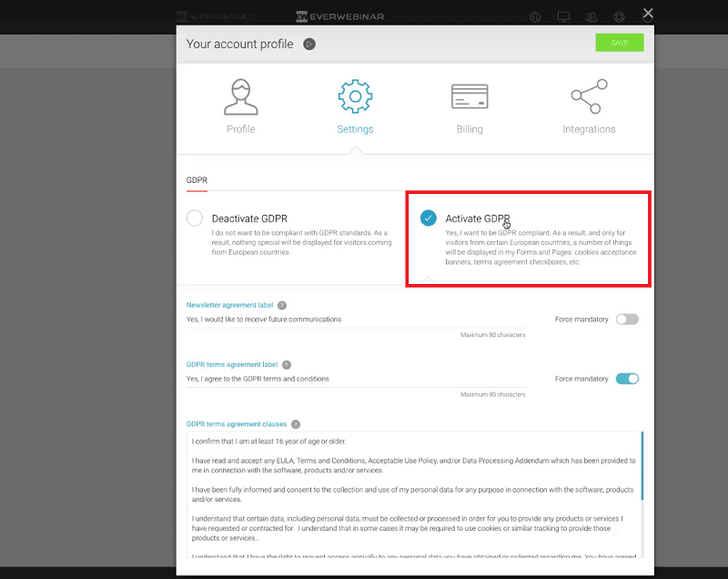
Task: Select the Deactivate GDPR radio button
Action: (195, 218)
